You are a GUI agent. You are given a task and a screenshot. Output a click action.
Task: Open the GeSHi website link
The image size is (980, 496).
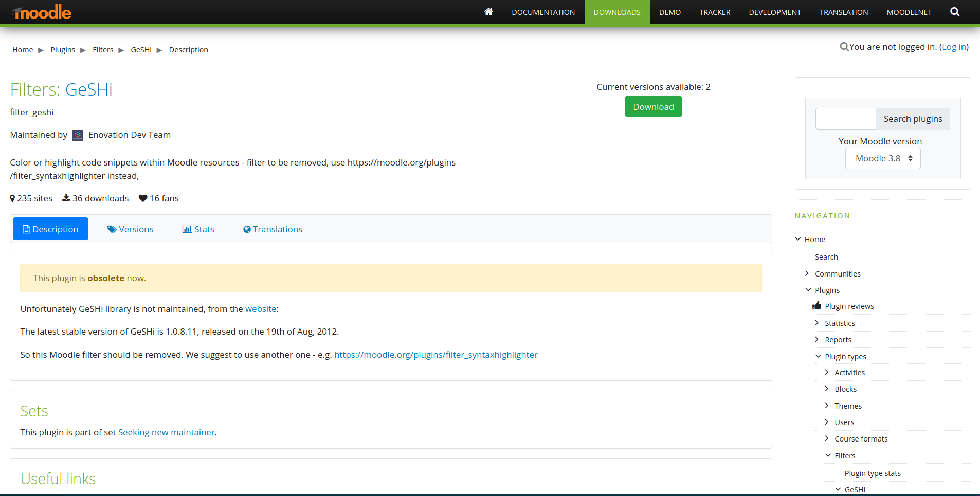click(261, 309)
